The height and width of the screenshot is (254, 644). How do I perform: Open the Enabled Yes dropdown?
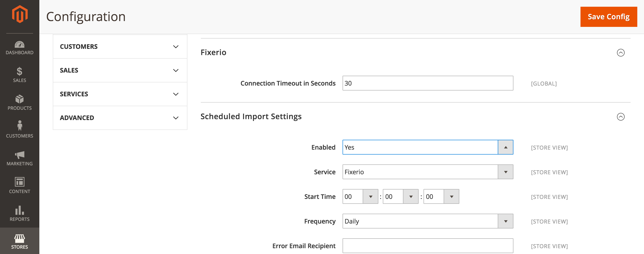(428, 147)
